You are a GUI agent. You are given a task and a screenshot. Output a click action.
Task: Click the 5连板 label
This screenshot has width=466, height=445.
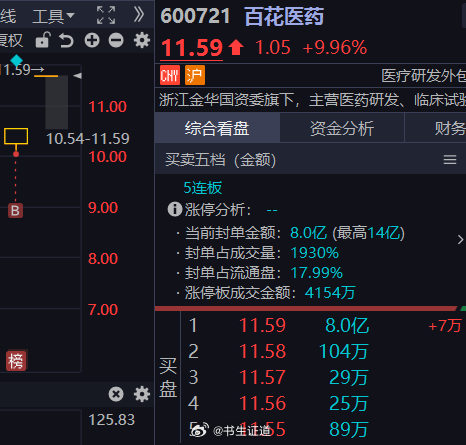[x=203, y=188]
